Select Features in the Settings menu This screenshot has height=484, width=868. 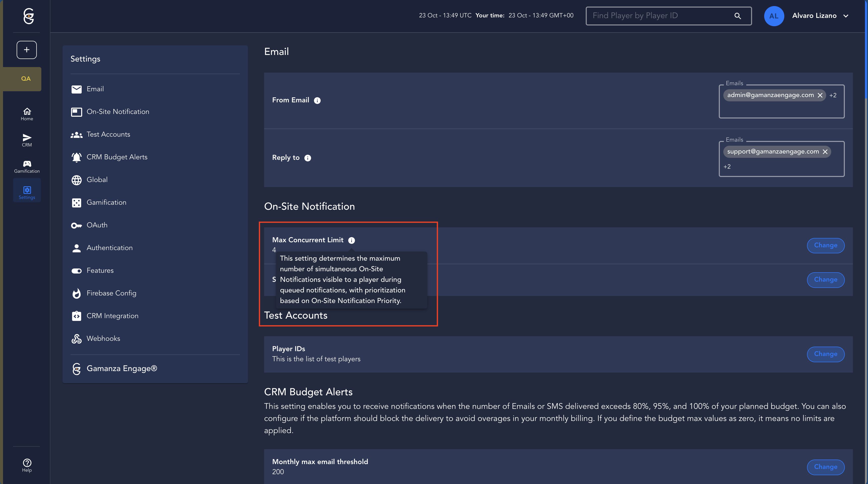coord(100,270)
